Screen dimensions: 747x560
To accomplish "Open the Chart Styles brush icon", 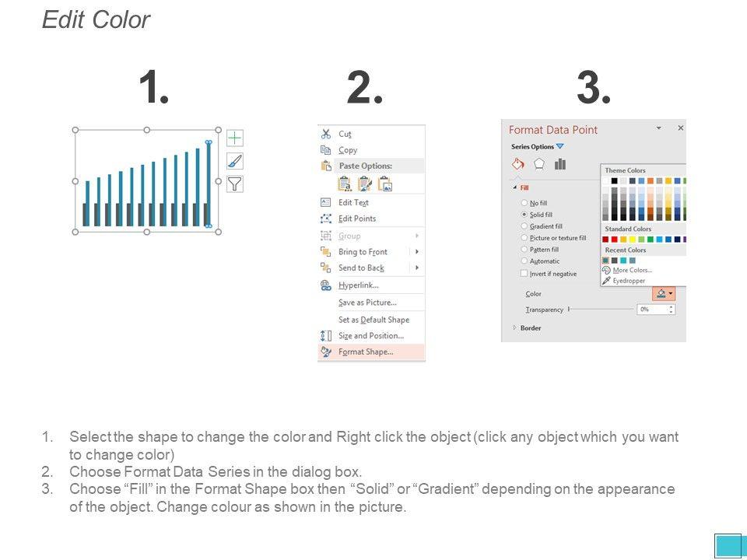I will pyautogui.click(x=235, y=161).
